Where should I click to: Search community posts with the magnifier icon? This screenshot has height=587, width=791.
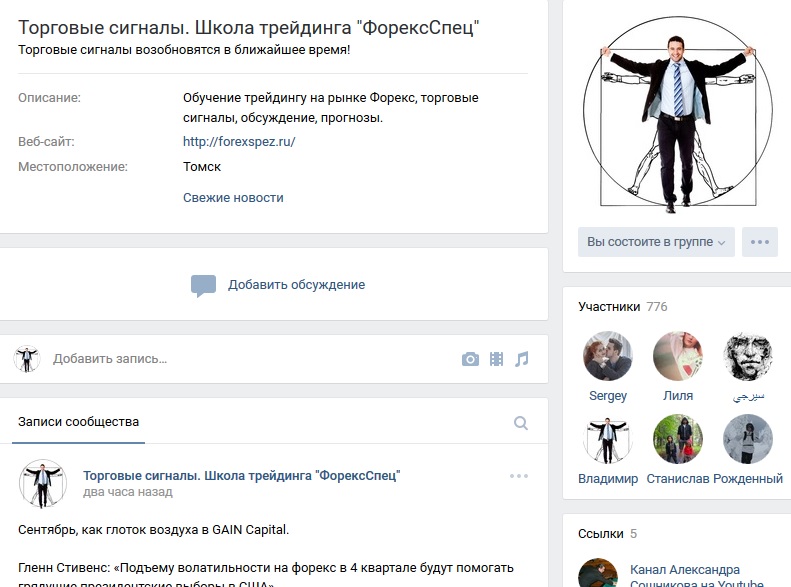click(x=521, y=423)
